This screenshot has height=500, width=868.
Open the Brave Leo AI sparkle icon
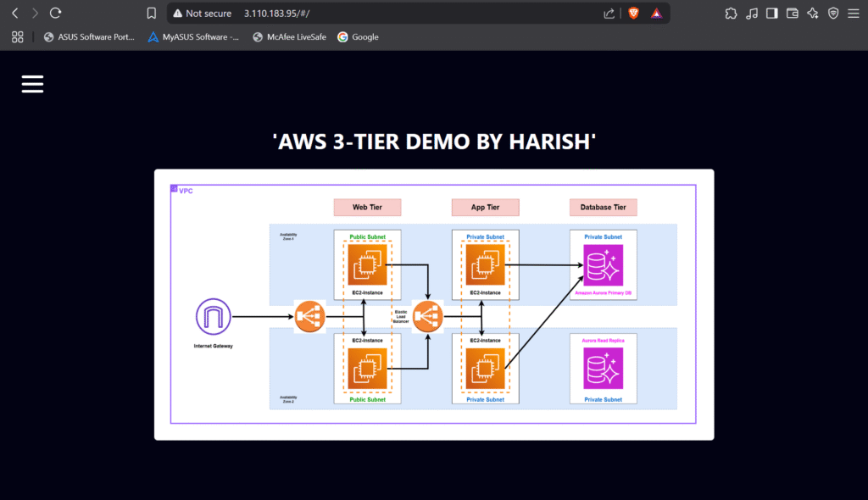(811, 13)
